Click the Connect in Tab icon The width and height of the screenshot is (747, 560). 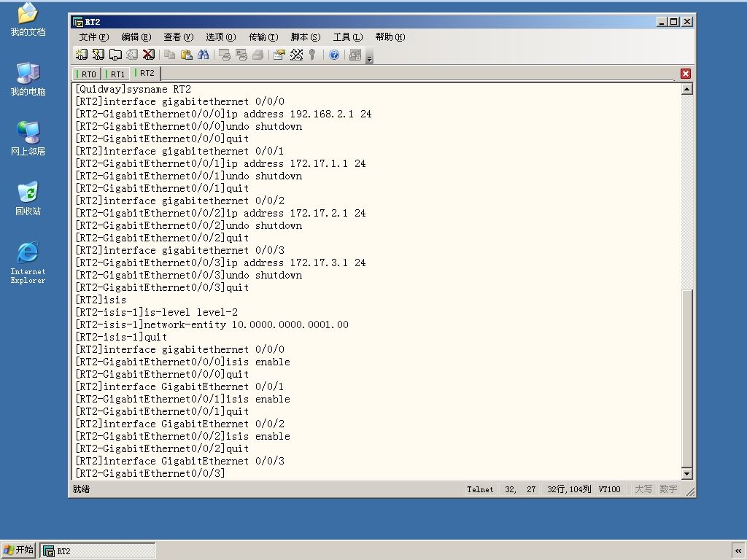pyautogui.click(x=115, y=55)
